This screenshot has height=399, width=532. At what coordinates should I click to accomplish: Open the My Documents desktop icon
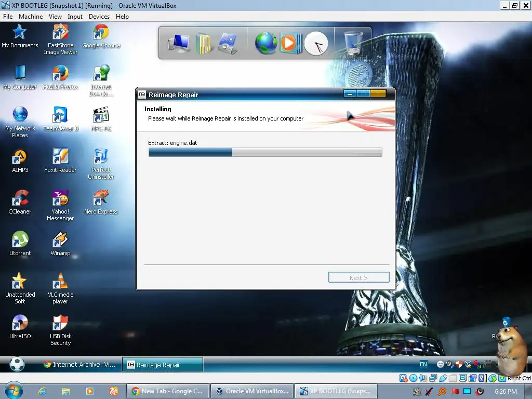pos(20,37)
